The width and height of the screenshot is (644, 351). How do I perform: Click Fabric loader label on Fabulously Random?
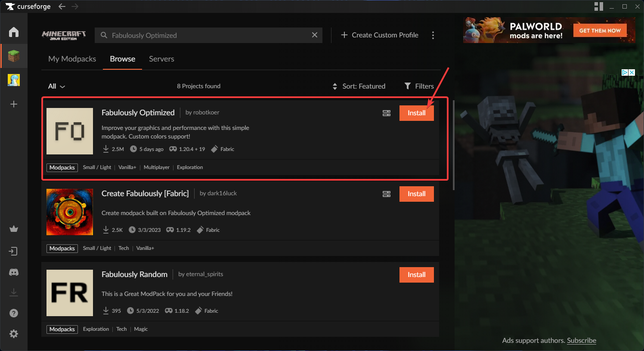tap(211, 311)
